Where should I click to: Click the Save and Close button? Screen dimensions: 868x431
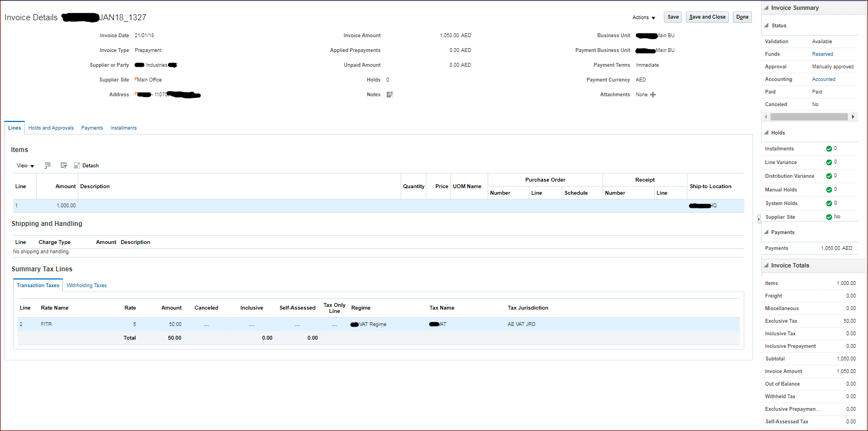click(x=708, y=17)
